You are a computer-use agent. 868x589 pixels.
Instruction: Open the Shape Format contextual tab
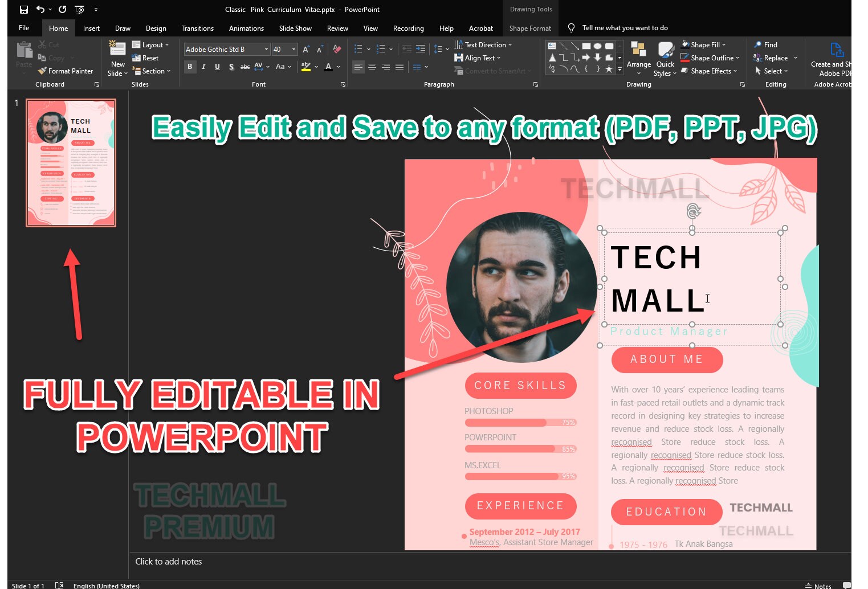[530, 28]
